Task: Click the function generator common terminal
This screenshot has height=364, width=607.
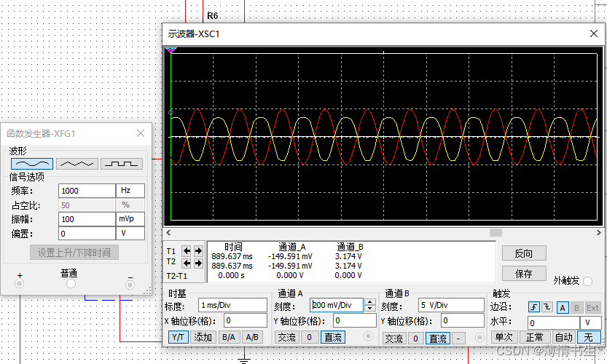Action: (71, 284)
